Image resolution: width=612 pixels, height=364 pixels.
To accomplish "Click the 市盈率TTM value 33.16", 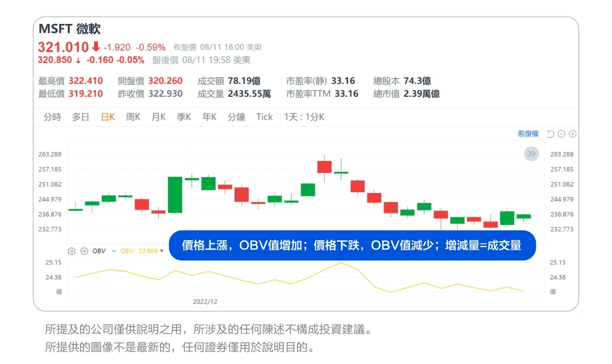I will 347,93.
